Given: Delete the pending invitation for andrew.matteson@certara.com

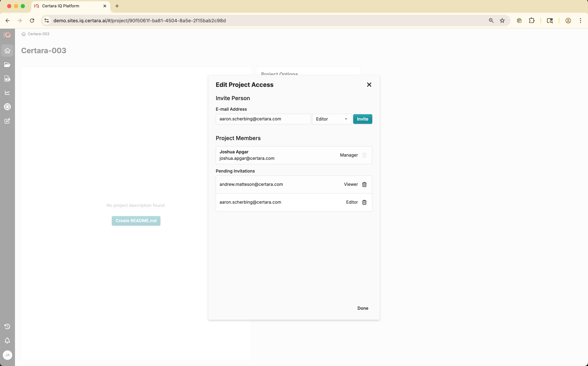Looking at the screenshot, I should [x=364, y=184].
